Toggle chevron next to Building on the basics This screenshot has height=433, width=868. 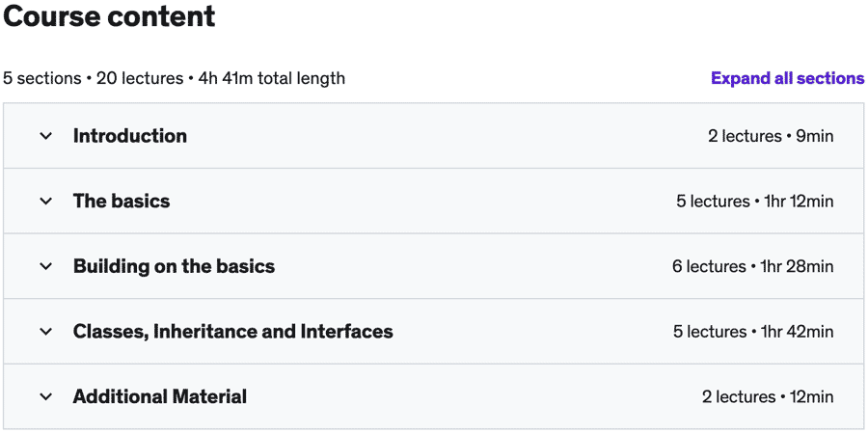pos(45,266)
